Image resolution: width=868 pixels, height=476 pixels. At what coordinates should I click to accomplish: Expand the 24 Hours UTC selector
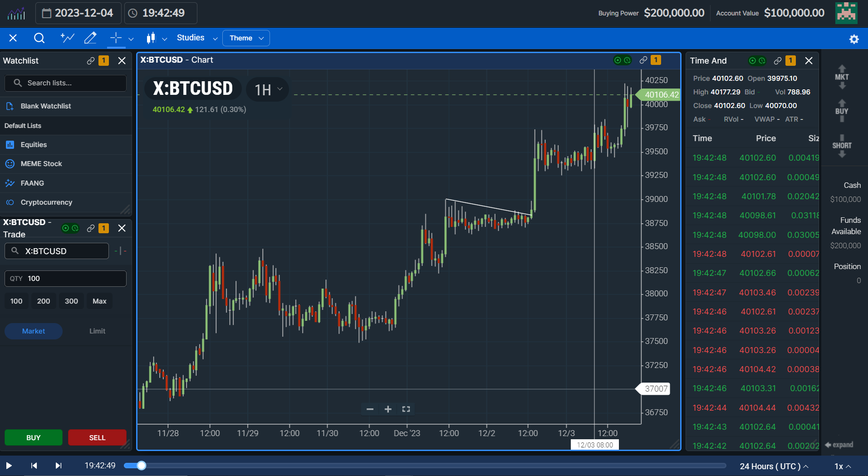click(774, 466)
